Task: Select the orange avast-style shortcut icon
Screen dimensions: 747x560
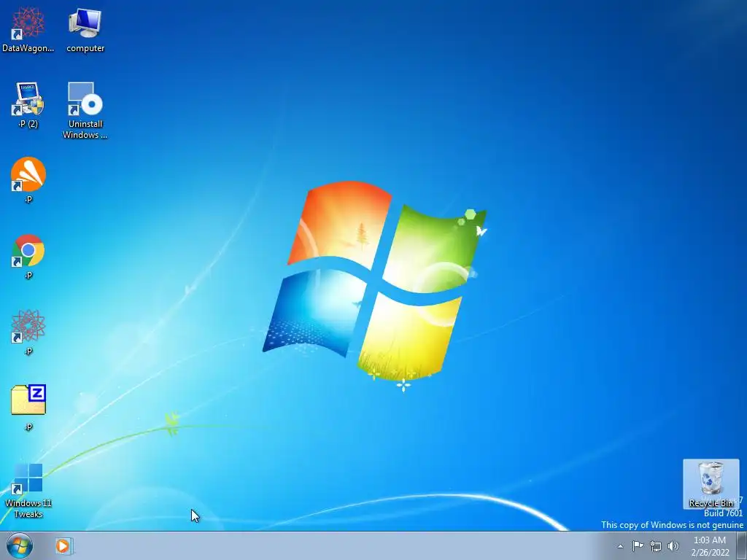Action: (28, 181)
